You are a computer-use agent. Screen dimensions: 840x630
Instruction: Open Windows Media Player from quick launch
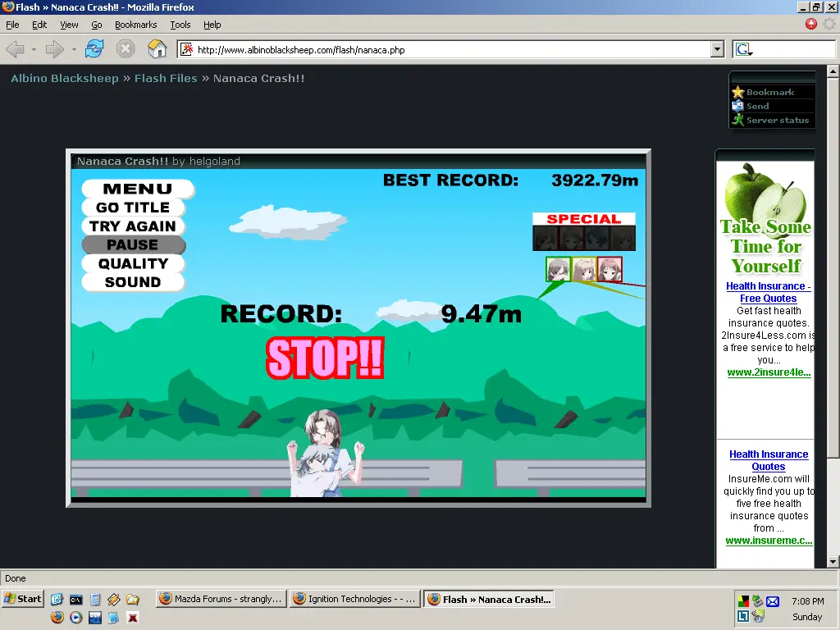tap(75, 617)
